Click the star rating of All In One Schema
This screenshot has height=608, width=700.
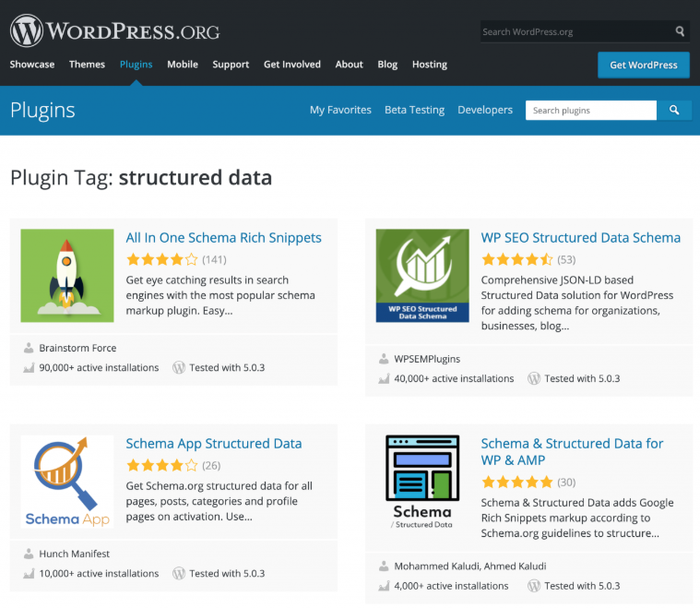click(x=162, y=259)
